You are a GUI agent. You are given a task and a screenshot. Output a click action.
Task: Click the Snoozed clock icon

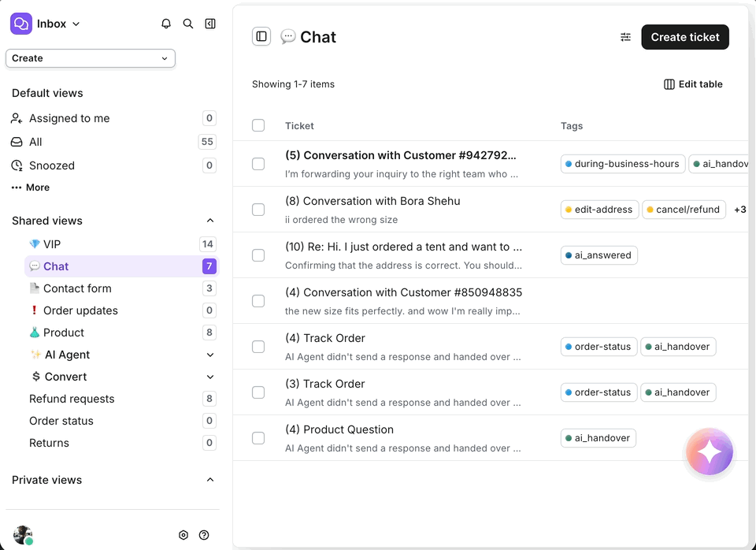point(17,165)
